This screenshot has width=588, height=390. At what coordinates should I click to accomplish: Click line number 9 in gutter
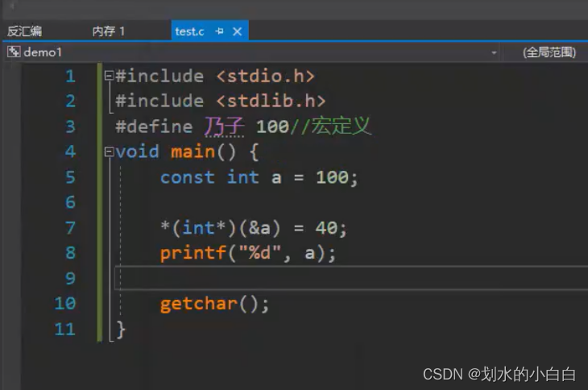point(70,278)
